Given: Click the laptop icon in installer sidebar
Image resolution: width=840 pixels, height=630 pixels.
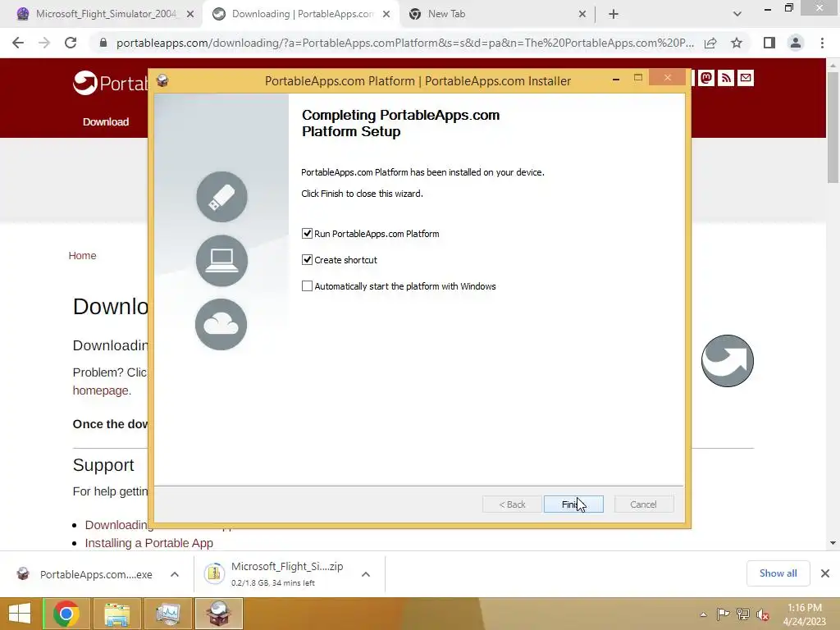Looking at the screenshot, I should (x=221, y=260).
